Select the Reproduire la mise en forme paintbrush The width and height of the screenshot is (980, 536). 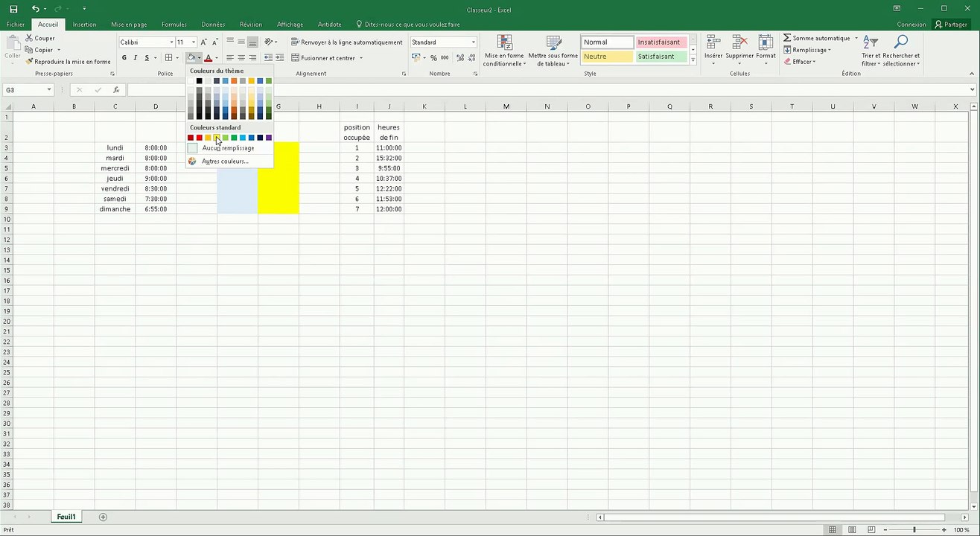(29, 62)
